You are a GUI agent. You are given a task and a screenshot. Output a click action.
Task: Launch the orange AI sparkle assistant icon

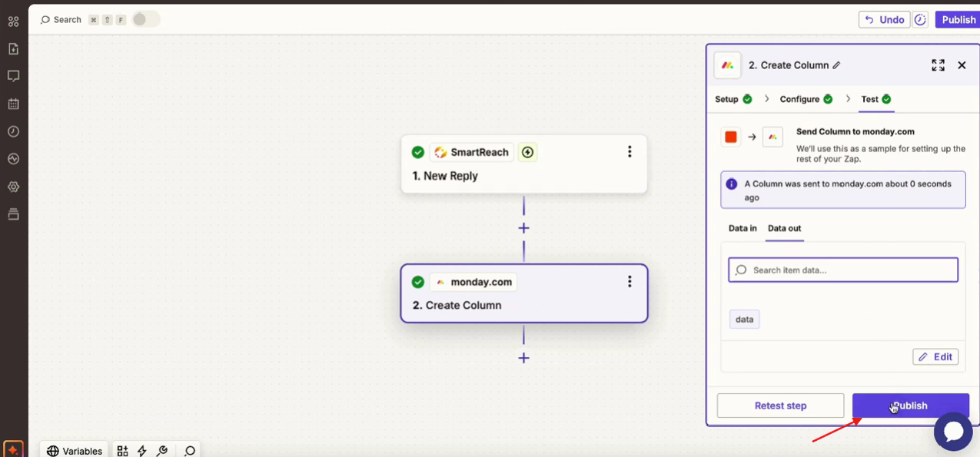point(13,449)
